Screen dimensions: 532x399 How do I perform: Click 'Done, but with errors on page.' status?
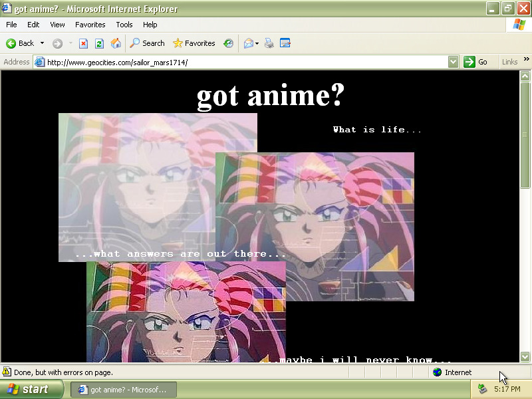(63, 372)
